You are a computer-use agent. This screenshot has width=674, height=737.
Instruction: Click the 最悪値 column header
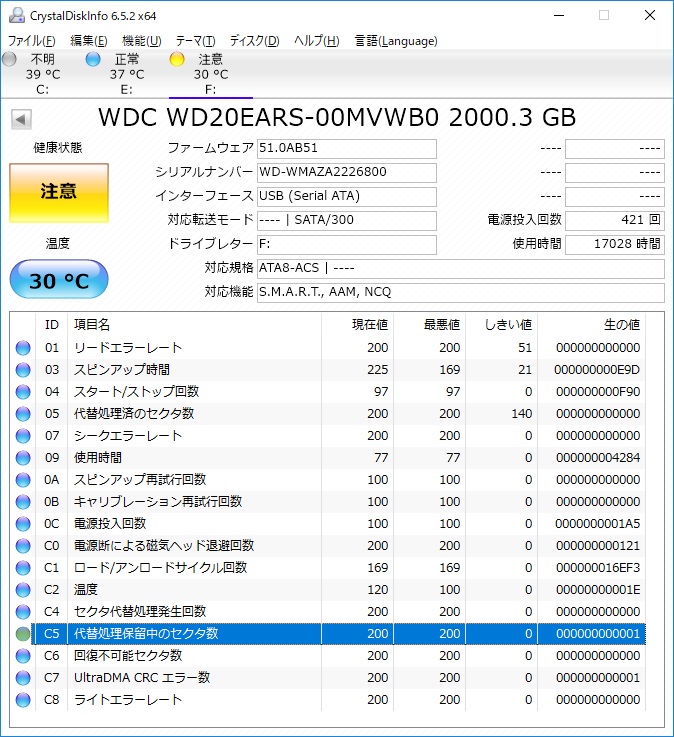(430, 325)
